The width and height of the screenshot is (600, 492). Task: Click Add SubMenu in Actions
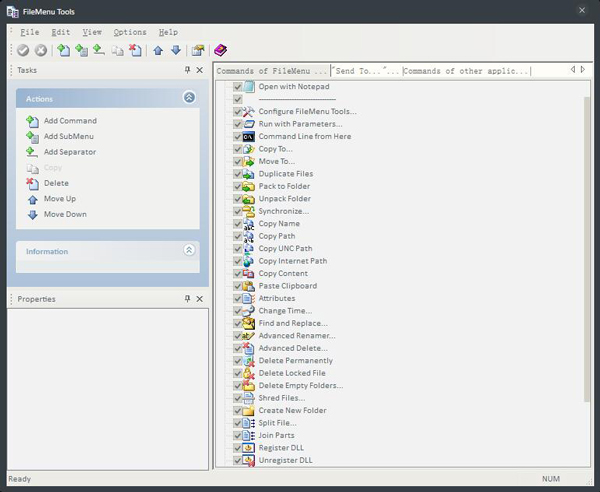[x=68, y=137]
